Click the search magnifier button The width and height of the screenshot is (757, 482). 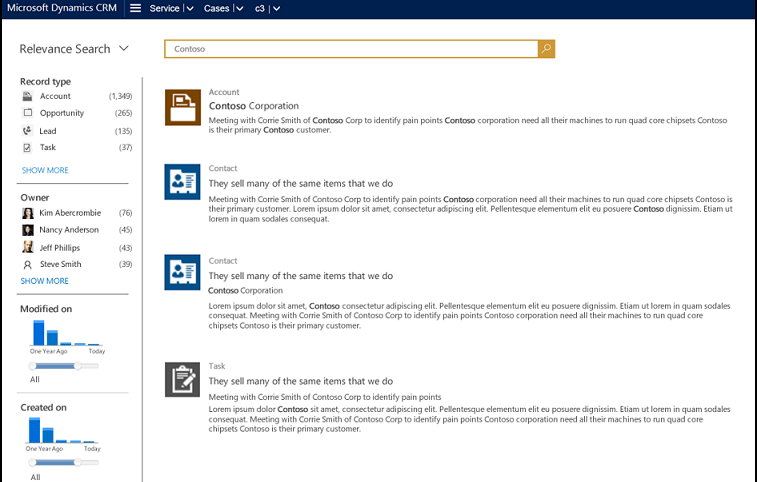[x=546, y=48]
